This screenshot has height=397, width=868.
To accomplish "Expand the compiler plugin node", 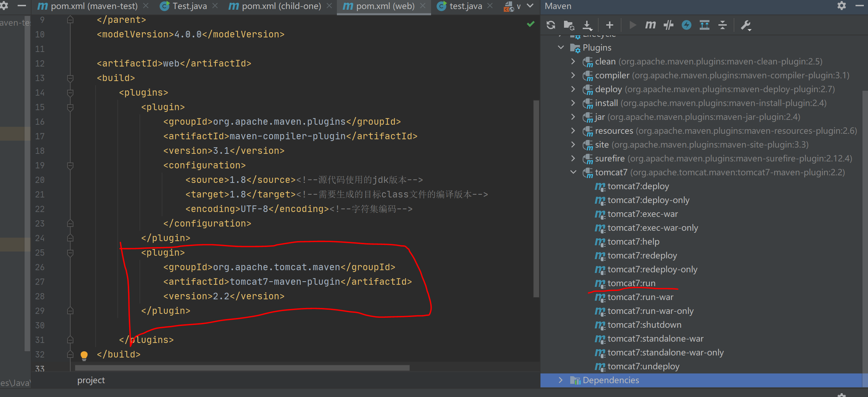I will click(x=573, y=75).
